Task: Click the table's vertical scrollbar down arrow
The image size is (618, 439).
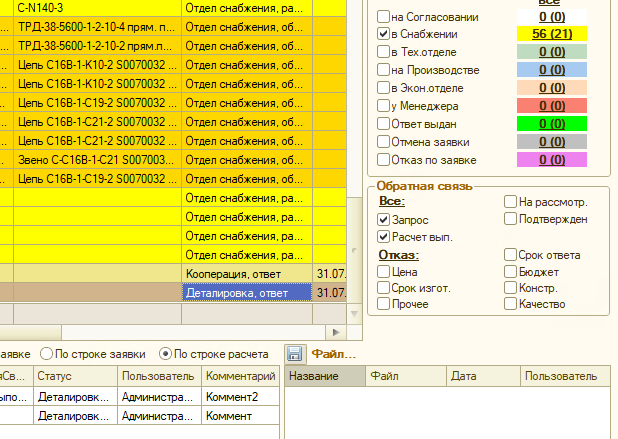Action: [x=354, y=314]
